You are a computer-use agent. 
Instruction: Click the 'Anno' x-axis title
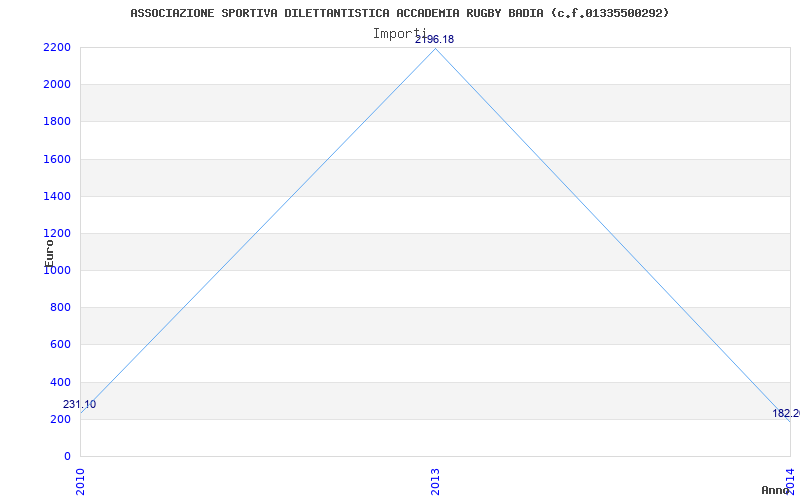pos(776,490)
